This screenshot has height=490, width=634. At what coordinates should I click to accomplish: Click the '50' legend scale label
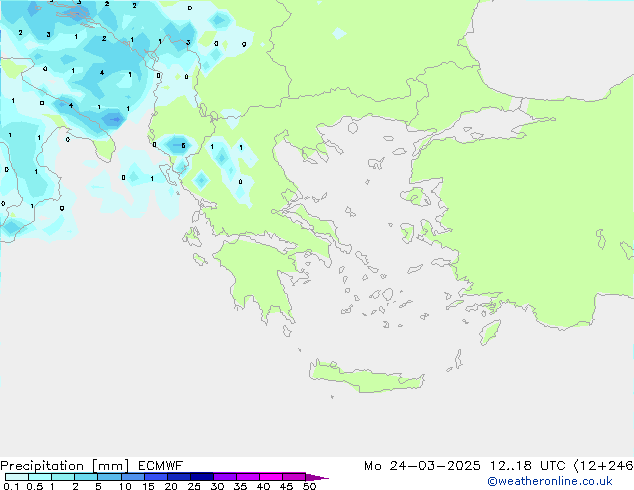pyautogui.click(x=309, y=486)
